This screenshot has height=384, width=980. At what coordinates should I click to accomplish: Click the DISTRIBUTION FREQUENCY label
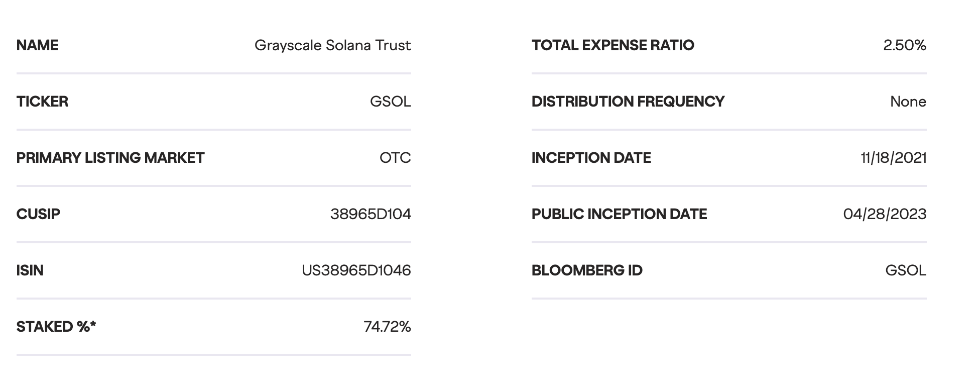[628, 102]
